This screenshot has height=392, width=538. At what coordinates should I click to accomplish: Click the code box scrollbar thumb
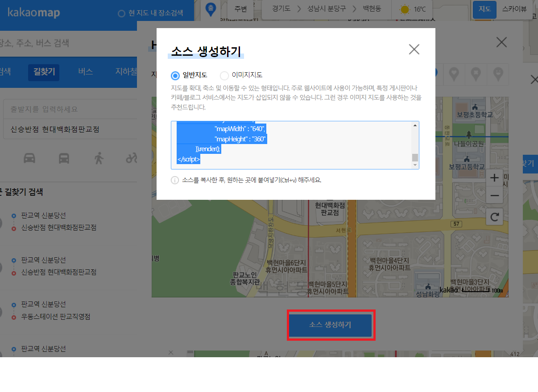(415, 157)
